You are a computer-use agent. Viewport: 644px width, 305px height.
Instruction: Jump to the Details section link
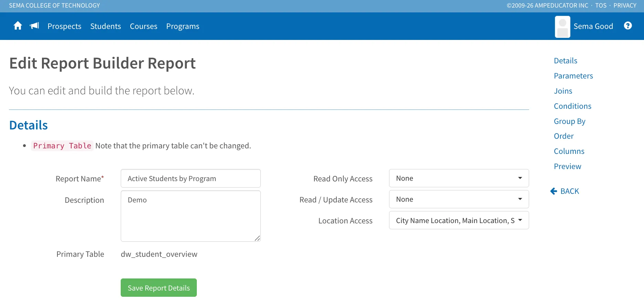(x=566, y=61)
